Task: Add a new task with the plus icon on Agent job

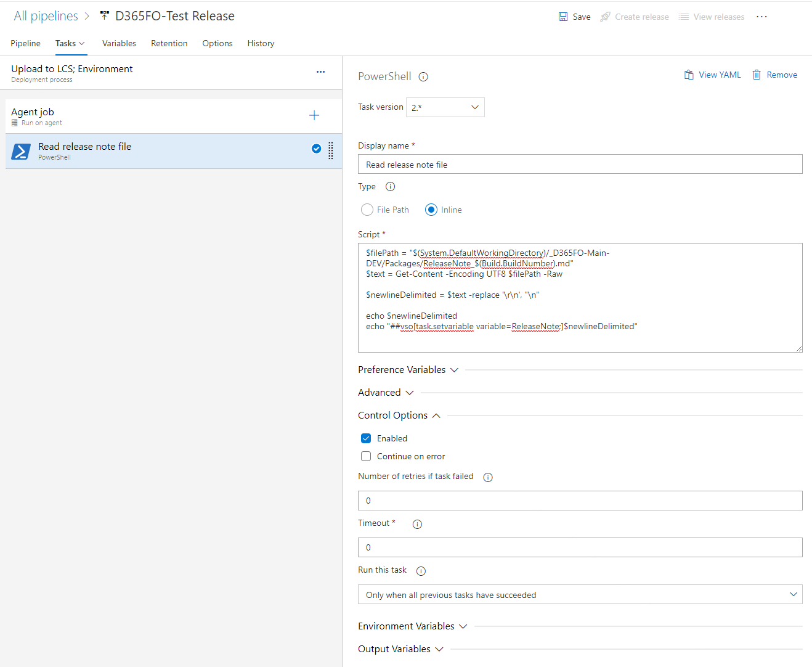Action: [x=314, y=115]
